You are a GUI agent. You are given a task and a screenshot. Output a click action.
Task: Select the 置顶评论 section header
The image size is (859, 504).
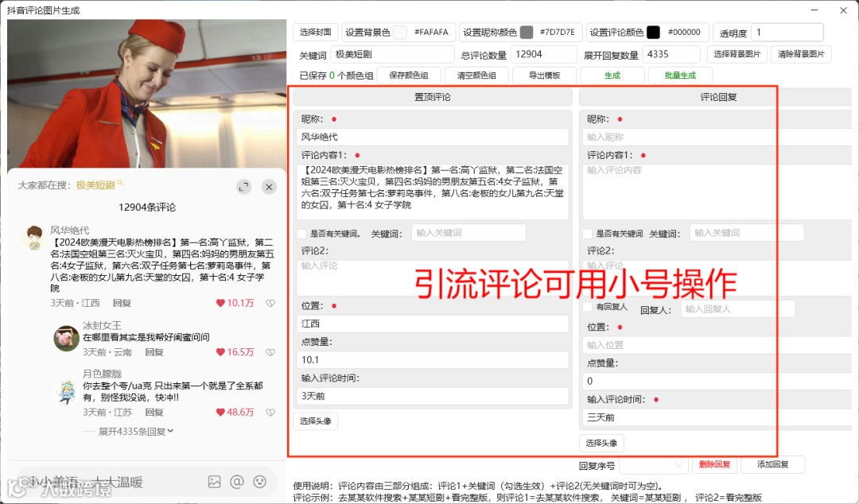point(432,97)
